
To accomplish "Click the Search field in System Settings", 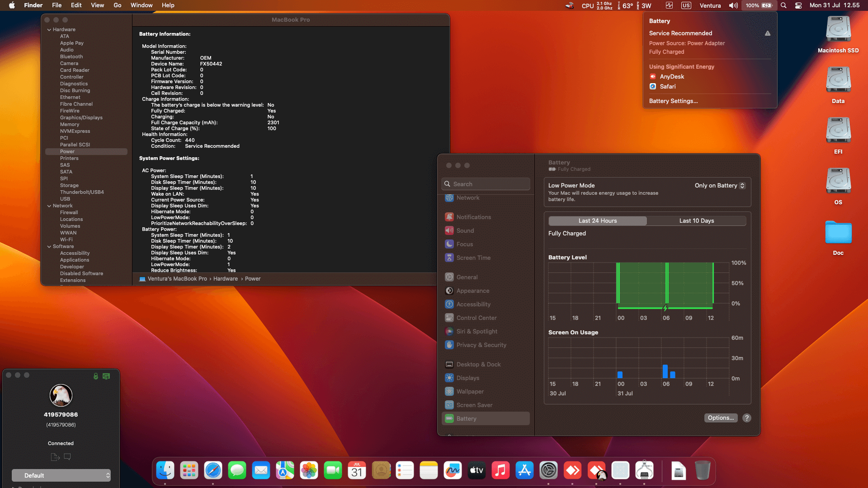I will pos(486,184).
